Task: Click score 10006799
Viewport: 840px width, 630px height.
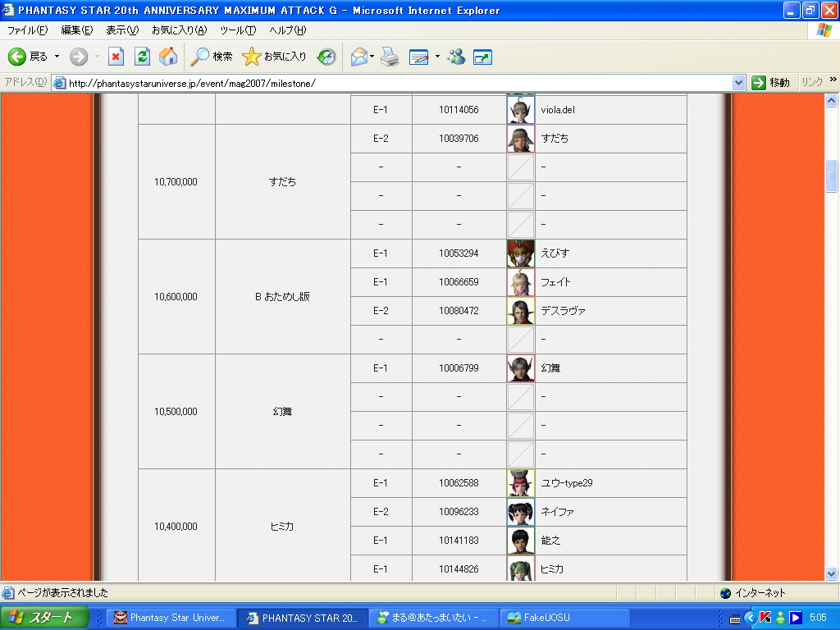Action: [459, 368]
